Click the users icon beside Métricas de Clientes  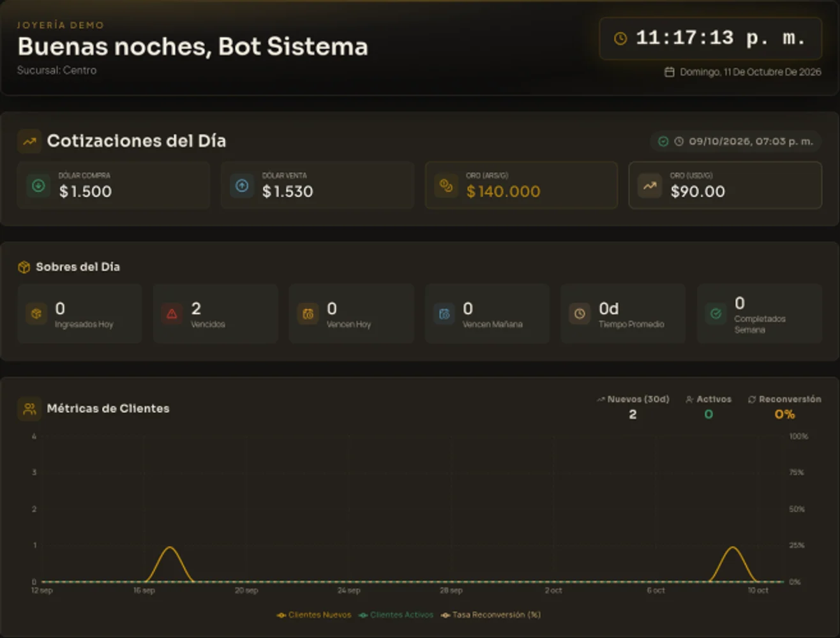29,409
